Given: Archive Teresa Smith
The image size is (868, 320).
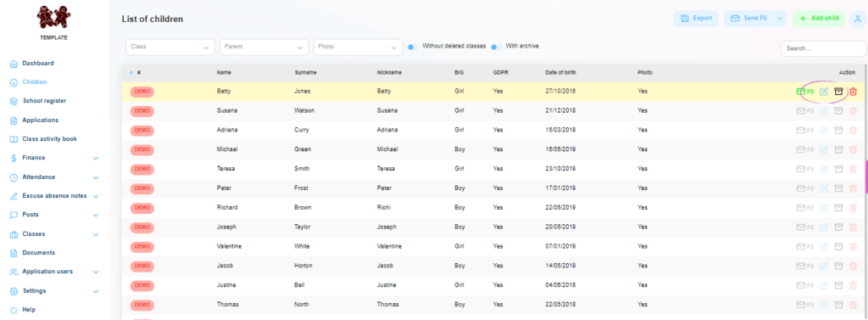Looking at the screenshot, I should point(838,169).
